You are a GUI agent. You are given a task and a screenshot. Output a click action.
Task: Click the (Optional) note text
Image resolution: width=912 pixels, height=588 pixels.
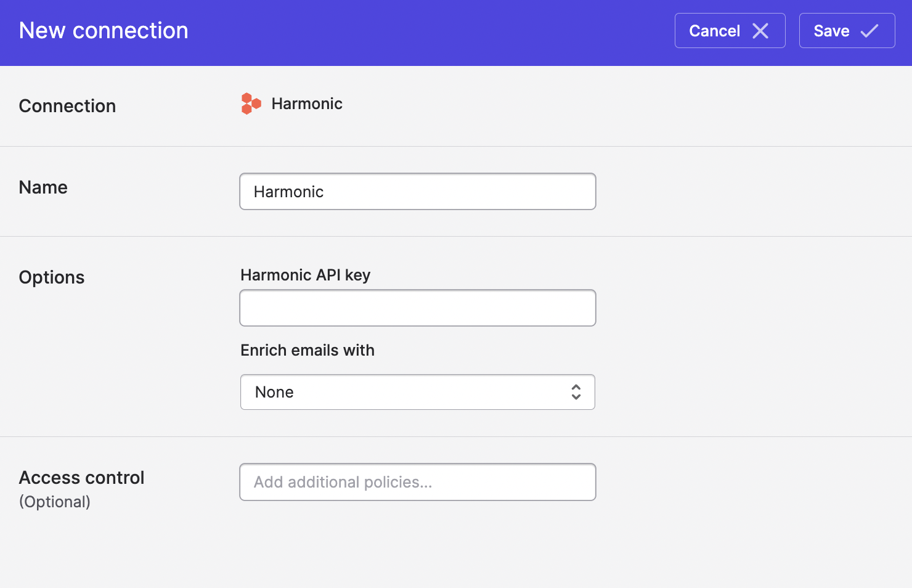(x=55, y=502)
